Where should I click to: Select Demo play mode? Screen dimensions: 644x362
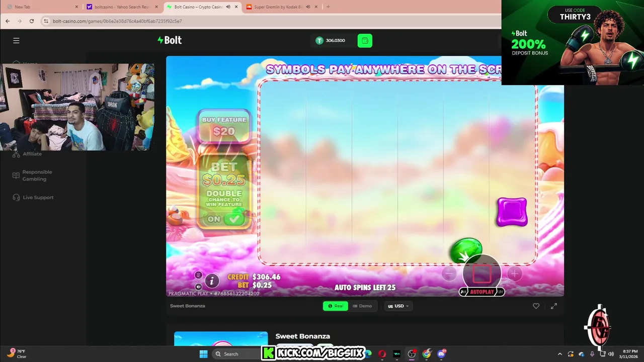coord(362,306)
